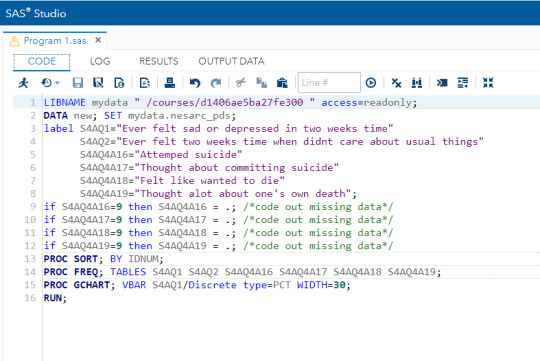Click the "Felt like wanted to die" line

(182, 180)
